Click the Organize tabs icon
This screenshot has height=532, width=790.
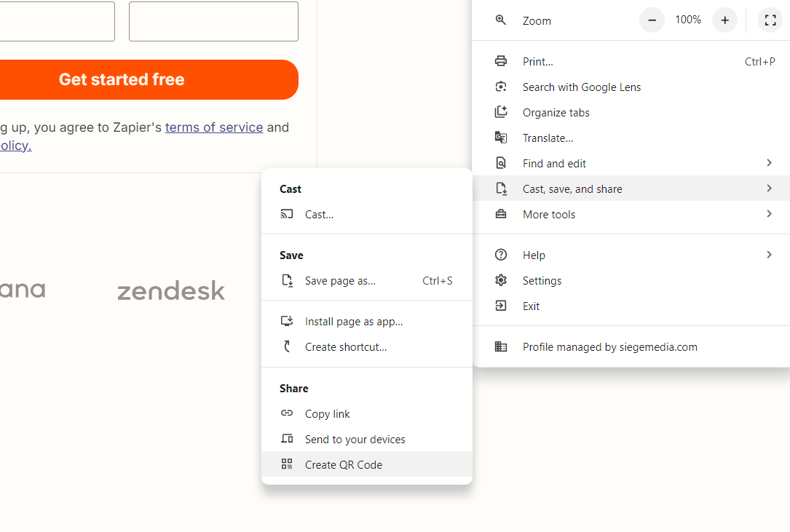point(500,112)
